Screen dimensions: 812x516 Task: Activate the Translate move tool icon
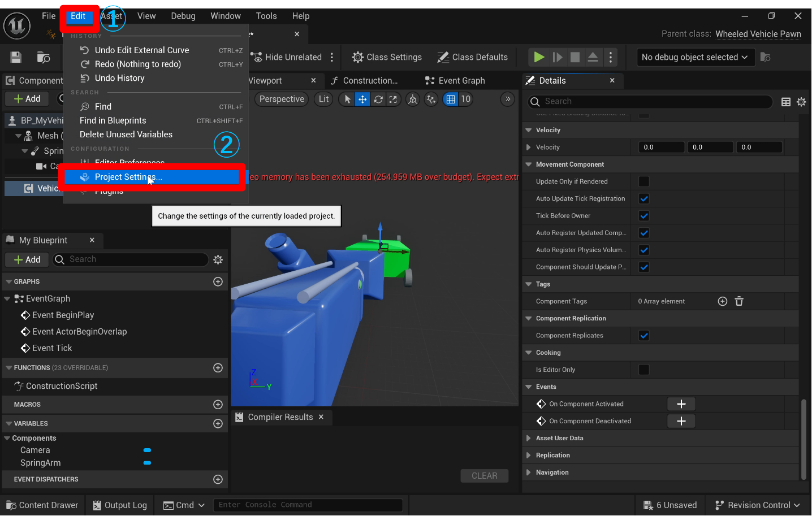click(362, 99)
